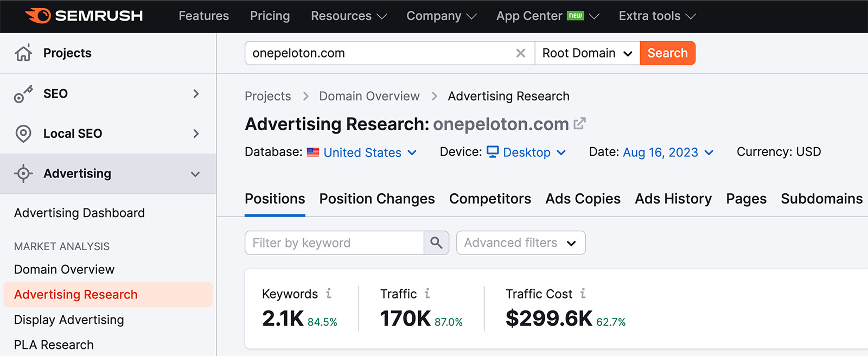Expand the SEO sidebar section
The image size is (868, 356).
pos(196,94)
